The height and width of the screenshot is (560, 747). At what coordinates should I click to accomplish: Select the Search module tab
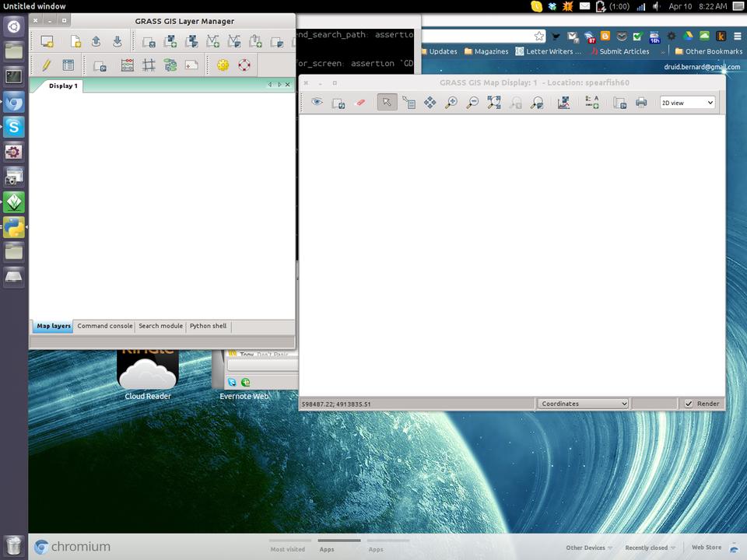click(160, 327)
